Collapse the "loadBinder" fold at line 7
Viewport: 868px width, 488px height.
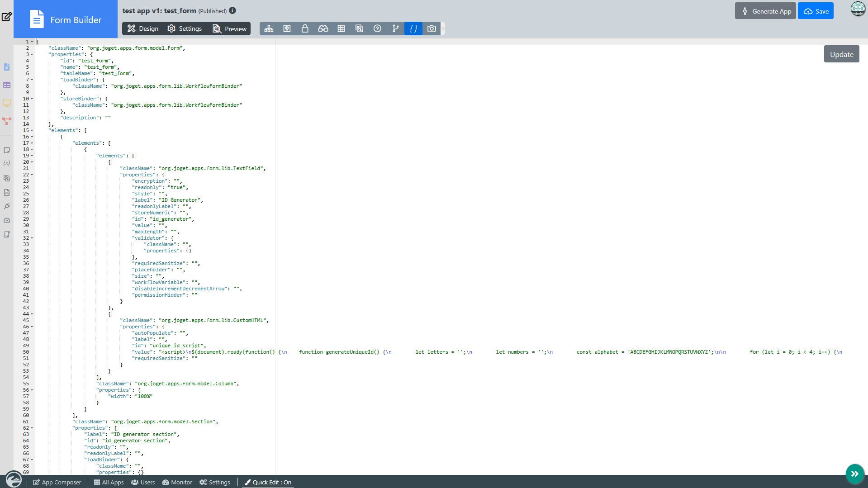(32, 80)
